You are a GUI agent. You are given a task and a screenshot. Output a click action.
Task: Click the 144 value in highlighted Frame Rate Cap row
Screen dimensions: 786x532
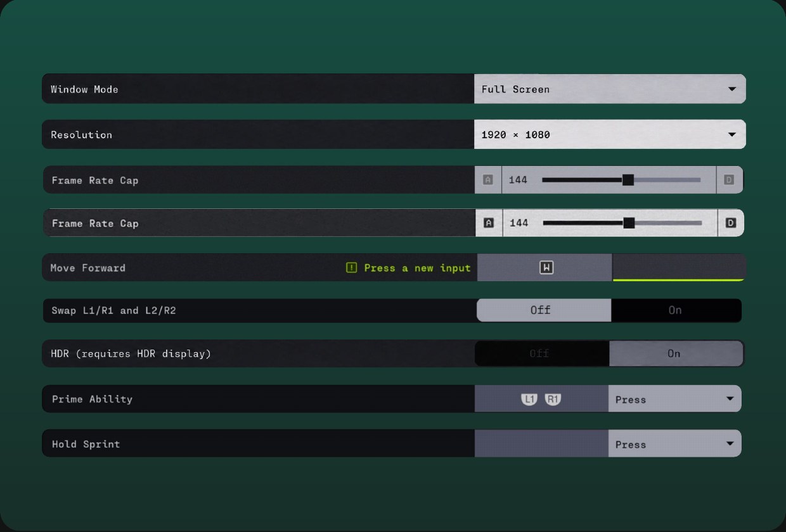click(519, 223)
